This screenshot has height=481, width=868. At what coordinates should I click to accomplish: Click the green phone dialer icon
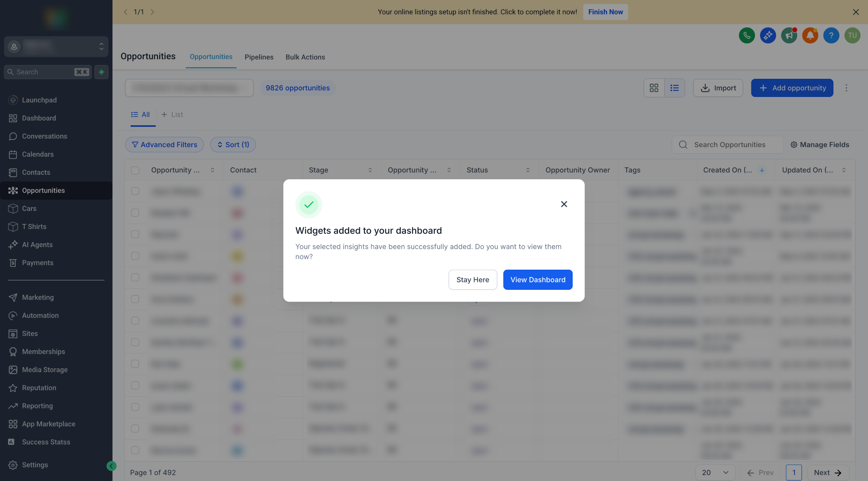tap(747, 35)
